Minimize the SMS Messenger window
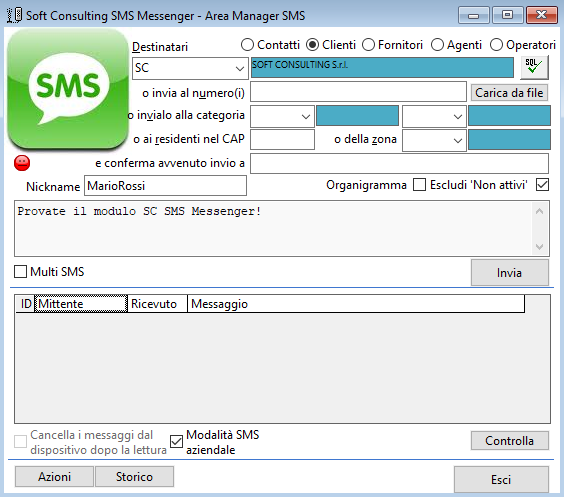 pos(474,15)
